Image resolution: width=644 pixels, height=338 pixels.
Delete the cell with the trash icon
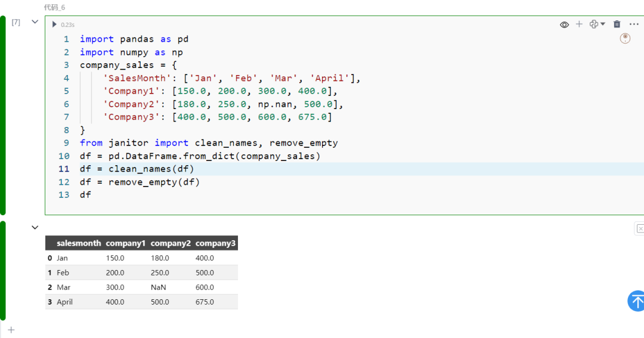pyautogui.click(x=617, y=24)
